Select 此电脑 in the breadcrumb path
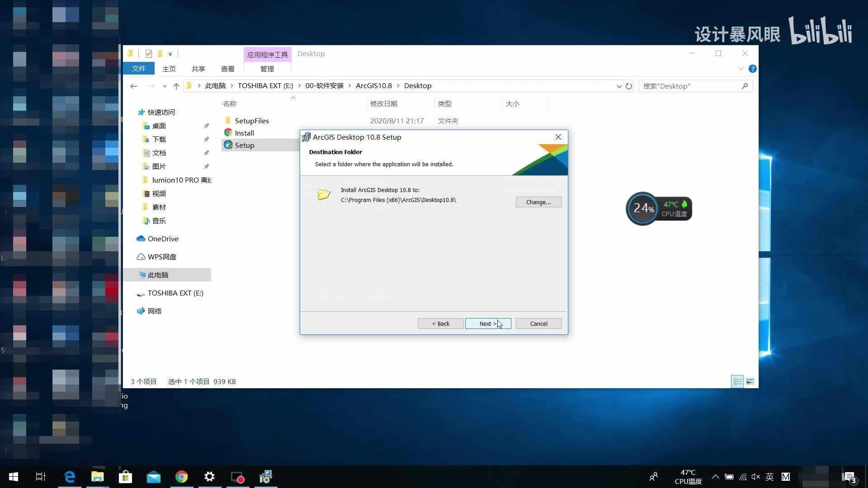The width and height of the screenshot is (868, 488). [215, 86]
